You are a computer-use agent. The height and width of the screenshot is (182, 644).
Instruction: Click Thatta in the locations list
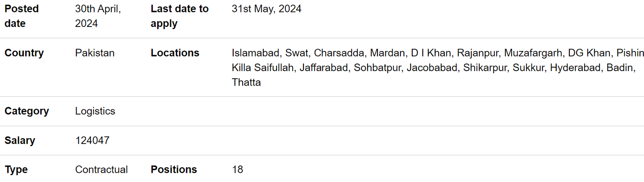pyautogui.click(x=246, y=82)
